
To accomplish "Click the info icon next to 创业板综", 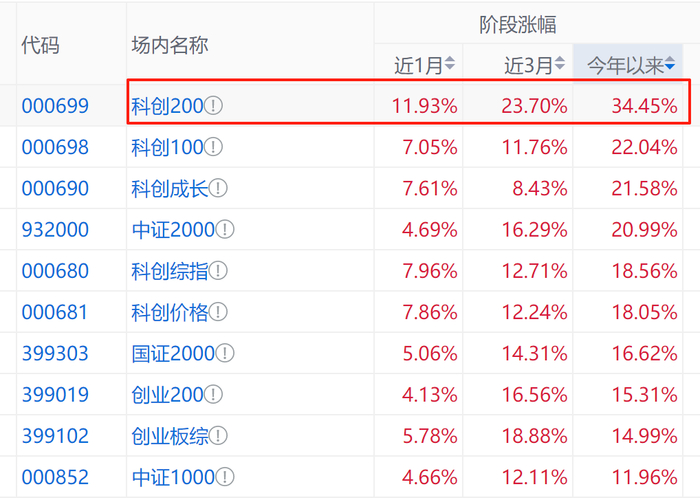I will coord(218,436).
